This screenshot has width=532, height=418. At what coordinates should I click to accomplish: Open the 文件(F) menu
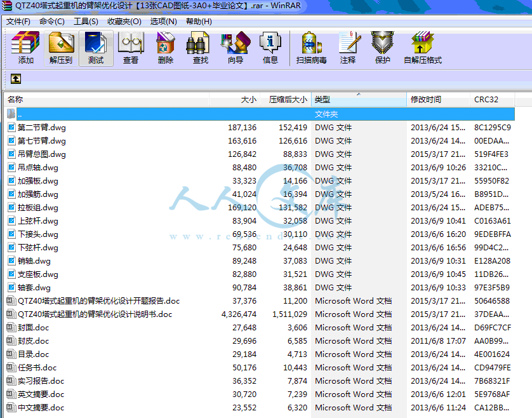[18, 22]
